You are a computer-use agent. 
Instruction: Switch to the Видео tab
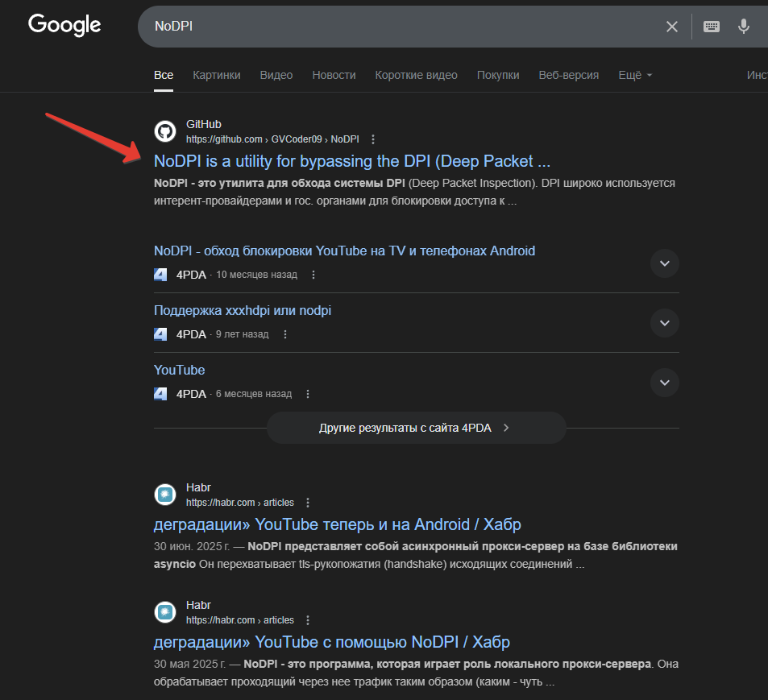pos(276,75)
